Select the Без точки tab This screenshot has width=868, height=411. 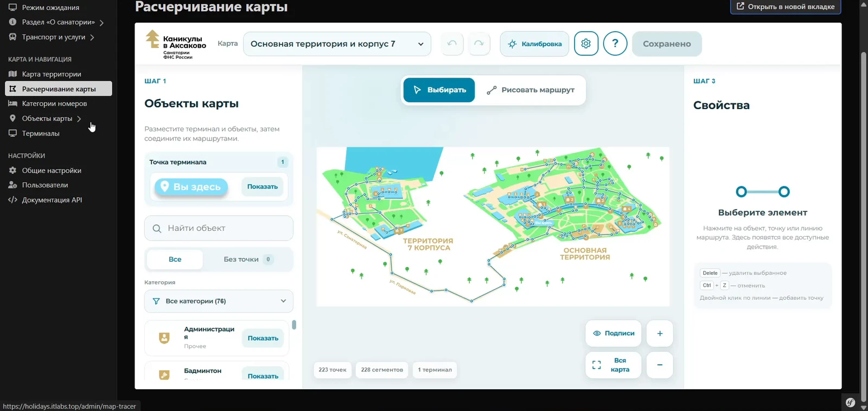point(247,260)
